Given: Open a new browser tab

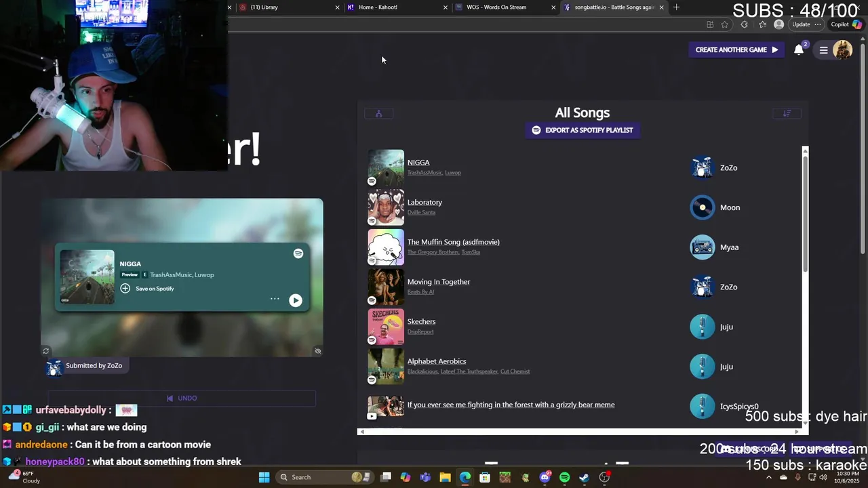Looking at the screenshot, I should pyautogui.click(x=676, y=7).
